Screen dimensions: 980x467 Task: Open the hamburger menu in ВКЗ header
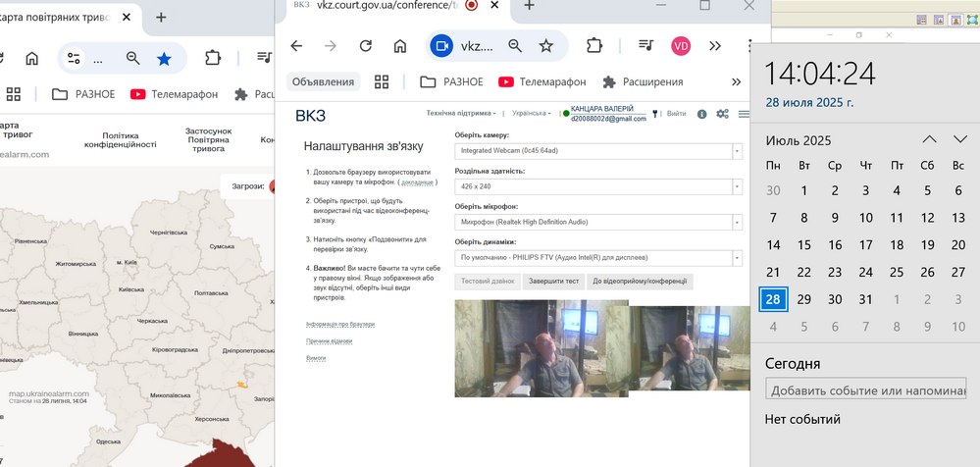point(744,114)
